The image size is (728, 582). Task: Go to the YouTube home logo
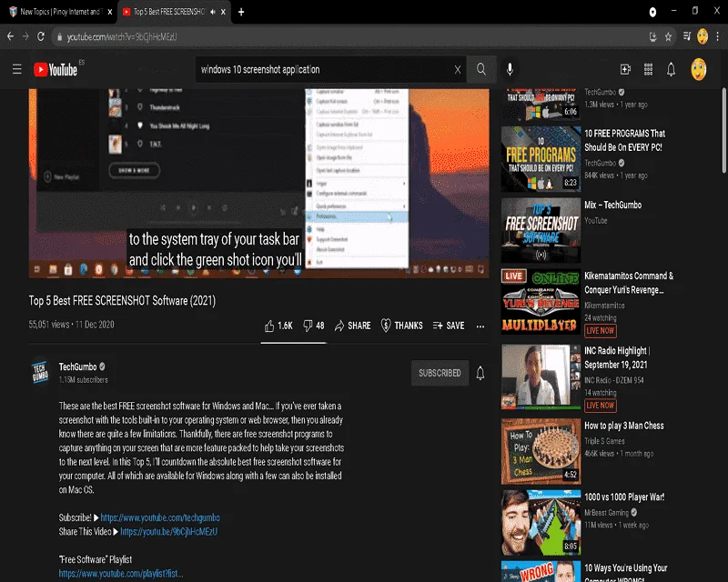(x=56, y=70)
